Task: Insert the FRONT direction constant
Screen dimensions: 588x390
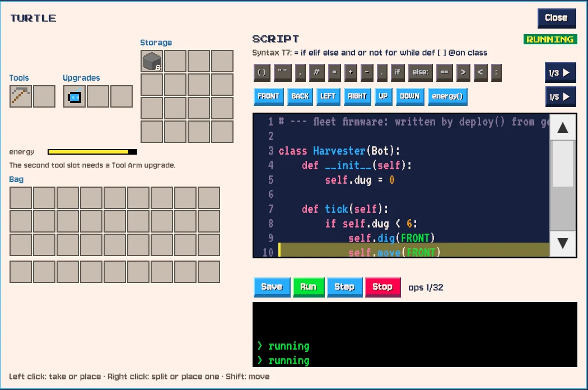Action: click(268, 96)
